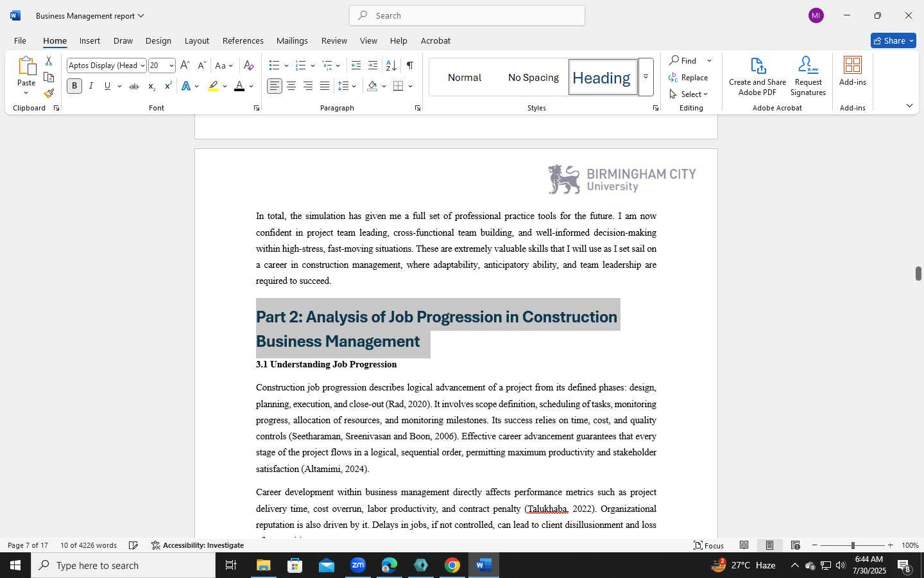Decrease paragraph indent
924x578 pixels.
coord(356,66)
